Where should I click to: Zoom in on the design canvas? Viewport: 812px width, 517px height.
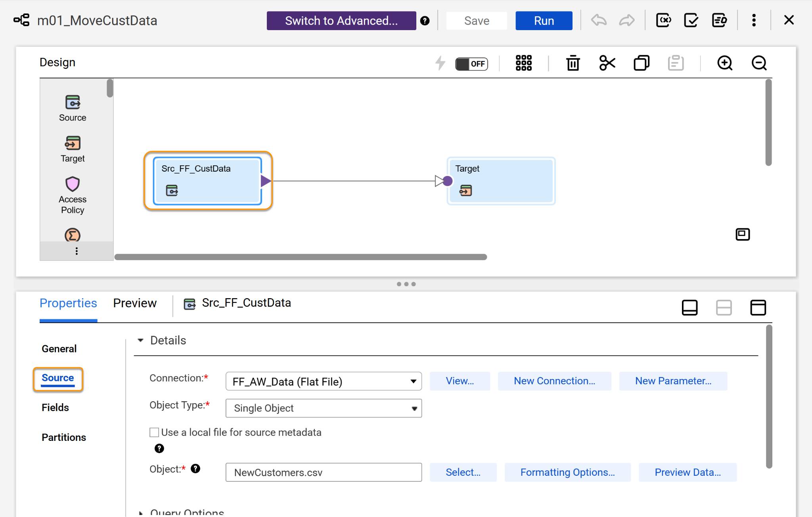725,63
